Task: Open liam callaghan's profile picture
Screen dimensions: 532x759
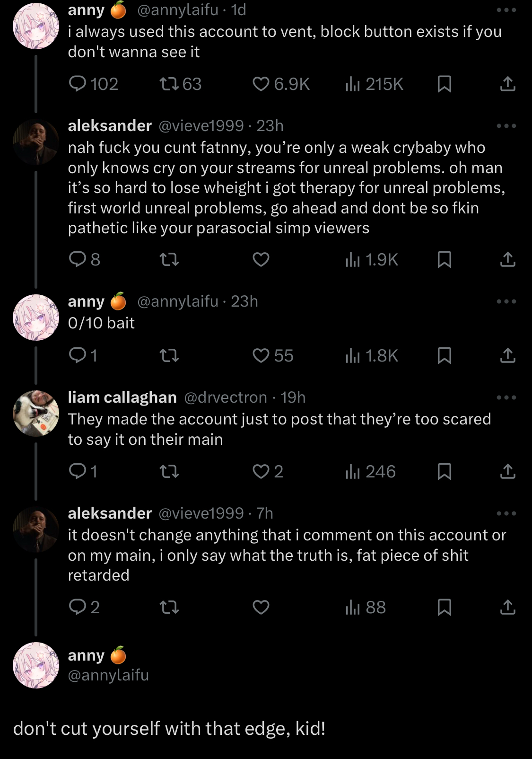Action: [36, 413]
